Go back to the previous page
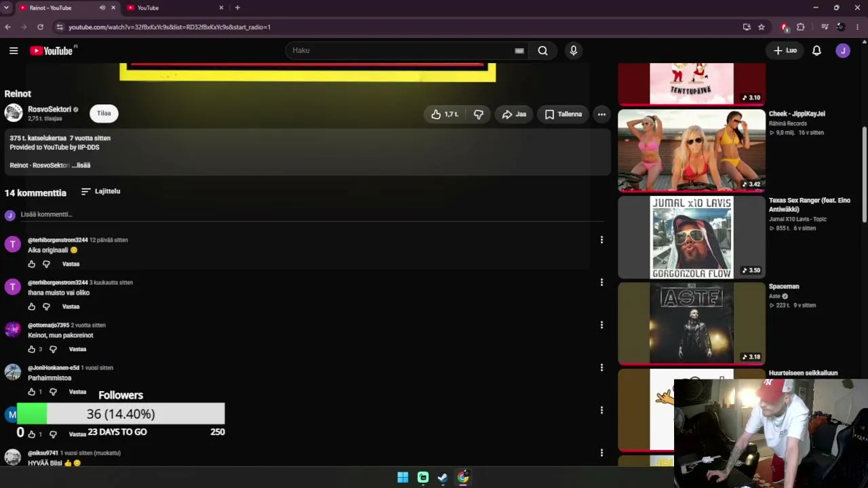 pos(7,27)
